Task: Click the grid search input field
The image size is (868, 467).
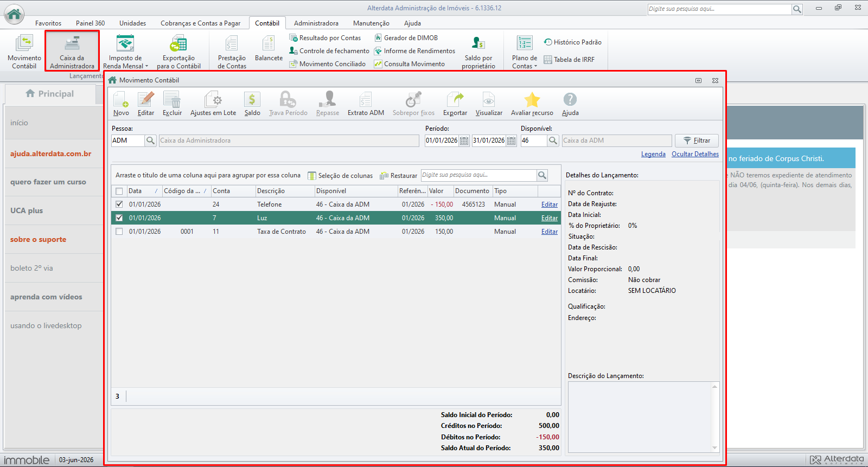Action: tap(478, 175)
